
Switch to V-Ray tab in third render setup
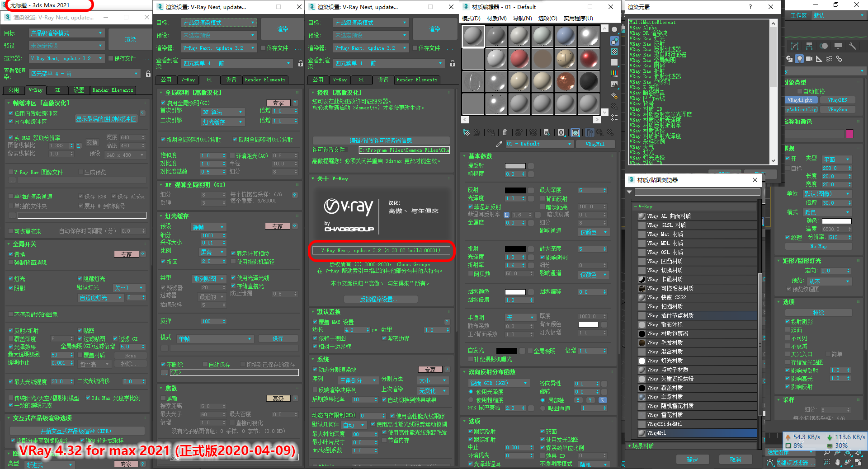[x=340, y=80]
